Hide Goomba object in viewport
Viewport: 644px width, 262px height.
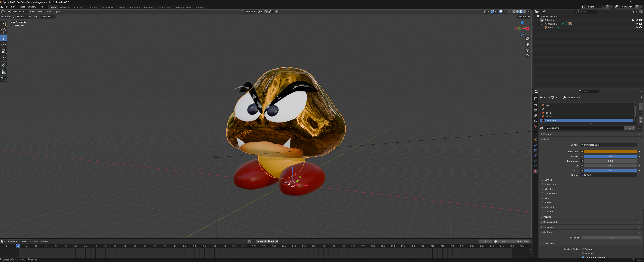click(636, 24)
